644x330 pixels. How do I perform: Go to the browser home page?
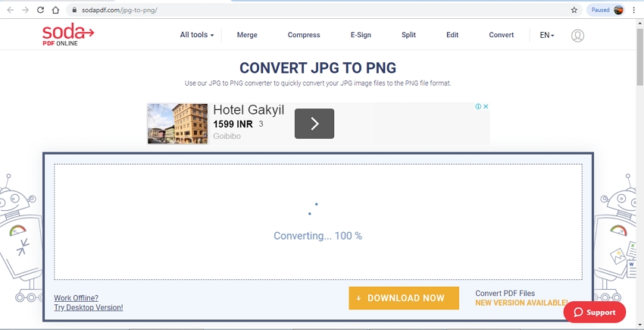click(56, 10)
